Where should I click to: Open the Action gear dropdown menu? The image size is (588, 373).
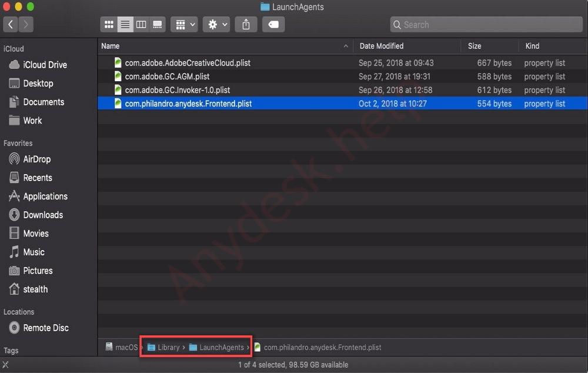click(216, 25)
